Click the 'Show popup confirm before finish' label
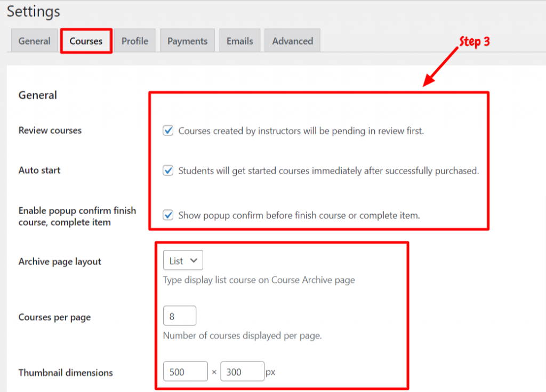Viewport: 546px width, 392px height. (x=299, y=215)
